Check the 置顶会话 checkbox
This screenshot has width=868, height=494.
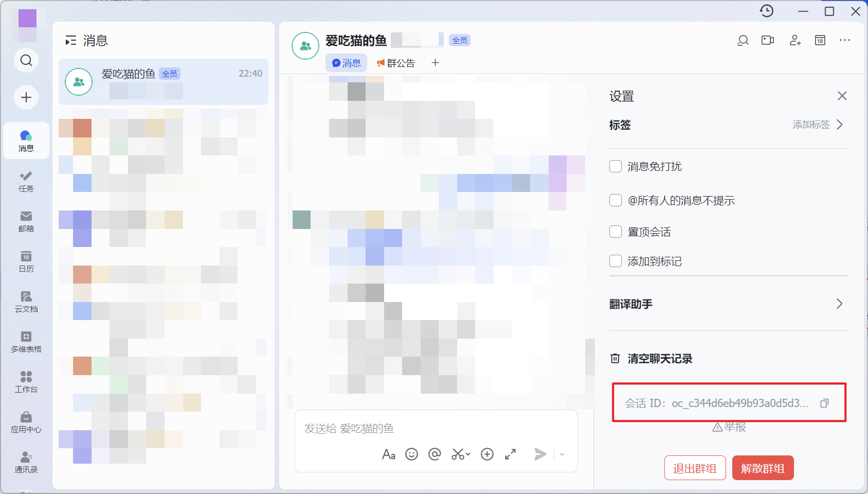point(616,232)
